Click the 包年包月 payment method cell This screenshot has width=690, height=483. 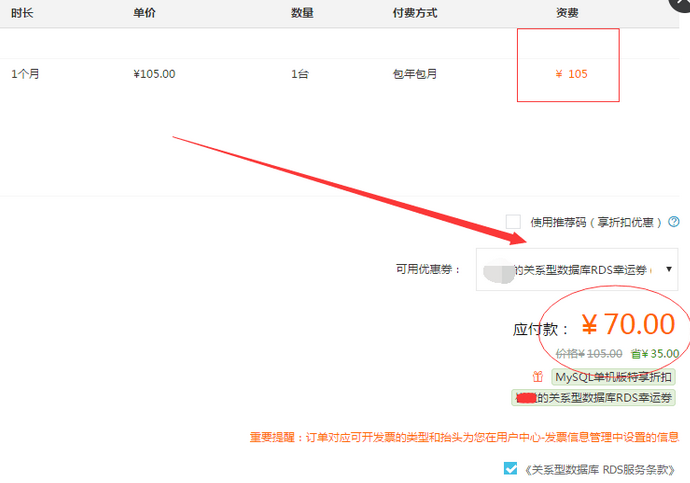[414, 74]
